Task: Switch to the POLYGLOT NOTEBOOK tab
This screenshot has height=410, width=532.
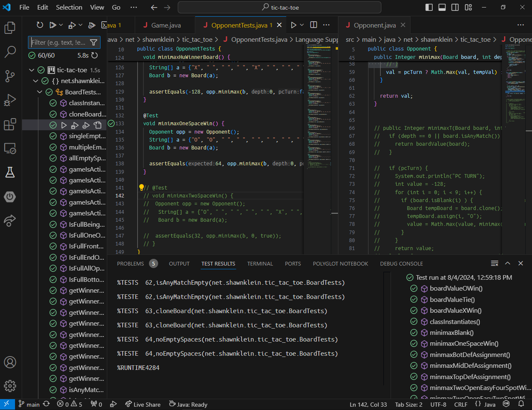Action: [x=340, y=264]
